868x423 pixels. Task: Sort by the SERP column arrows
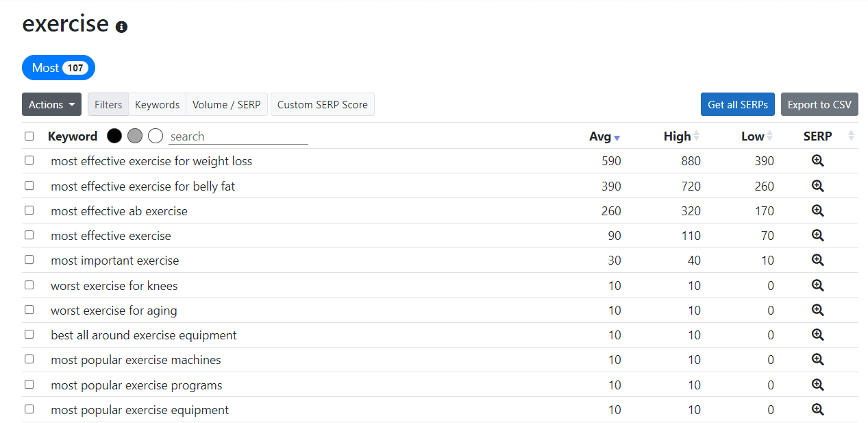pos(851,136)
